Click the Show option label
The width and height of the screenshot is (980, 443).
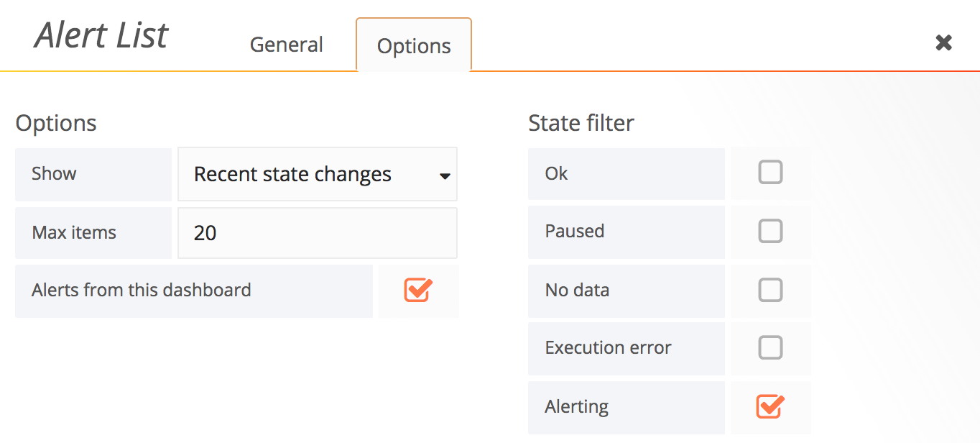click(54, 173)
